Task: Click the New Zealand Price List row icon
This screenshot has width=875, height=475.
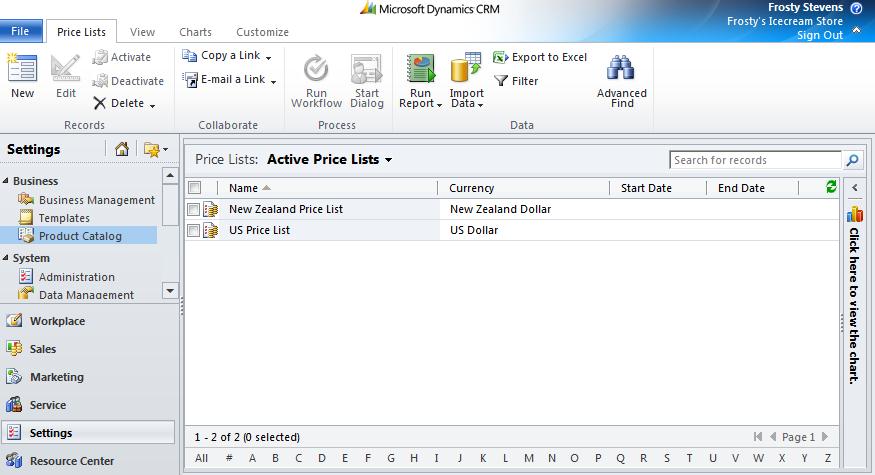Action: (210, 209)
